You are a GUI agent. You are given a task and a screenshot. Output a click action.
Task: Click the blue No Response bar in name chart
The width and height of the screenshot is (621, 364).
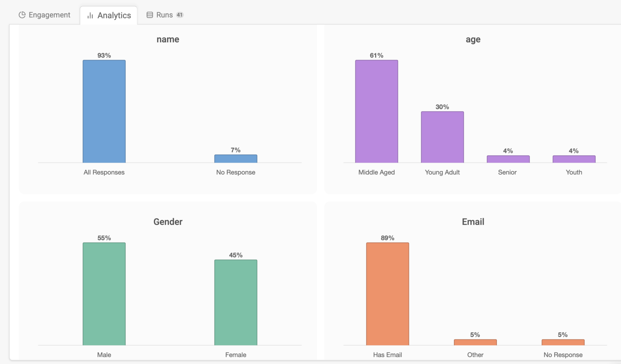click(x=236, y=159)
